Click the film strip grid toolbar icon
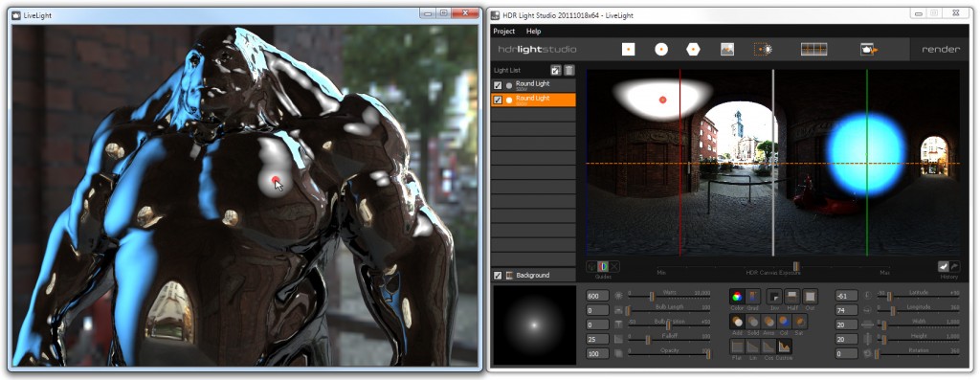 point(813,50)
